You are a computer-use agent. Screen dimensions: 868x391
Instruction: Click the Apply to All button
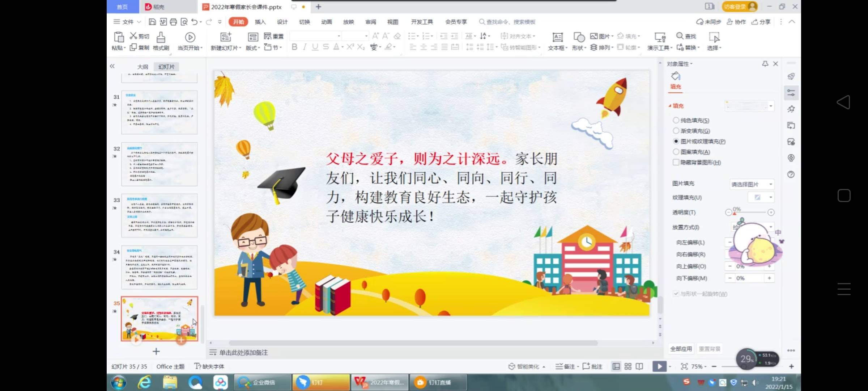click(681, 349)
